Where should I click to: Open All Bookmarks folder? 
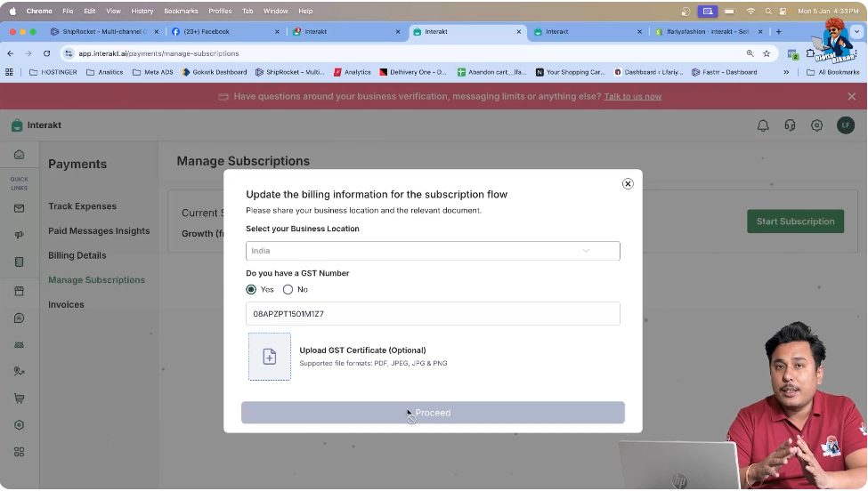pyautogui.click(x=833, y=72)
